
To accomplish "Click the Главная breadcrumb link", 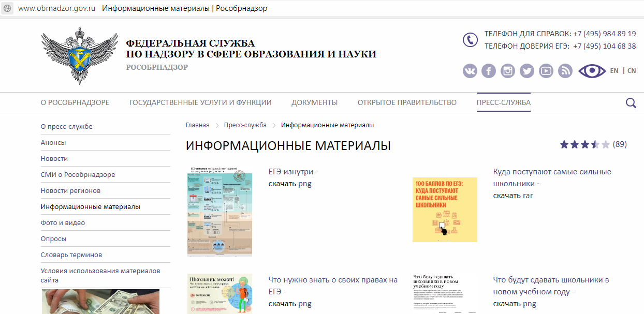I will [x=197, y=125].
